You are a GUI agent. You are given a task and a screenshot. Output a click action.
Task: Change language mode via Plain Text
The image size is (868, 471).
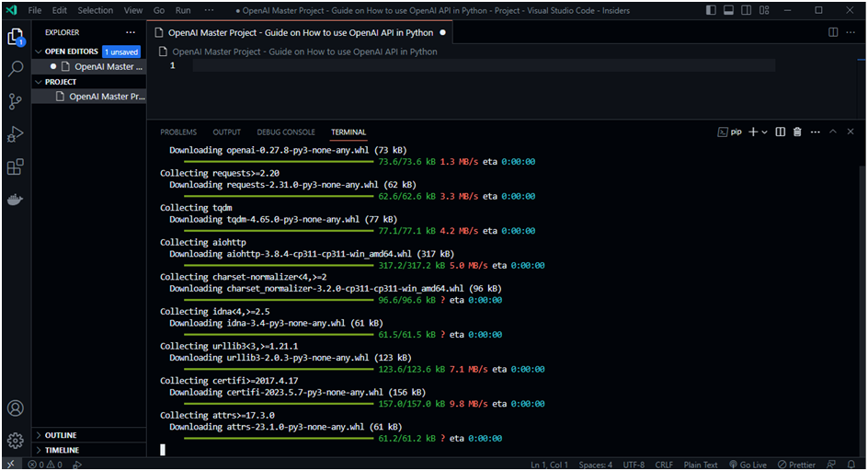(701, 465)
